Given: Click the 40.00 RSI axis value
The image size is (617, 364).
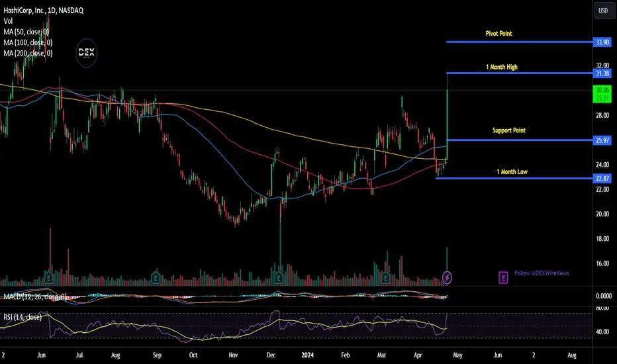Looking at the screenshot, I should click(602, 332).
